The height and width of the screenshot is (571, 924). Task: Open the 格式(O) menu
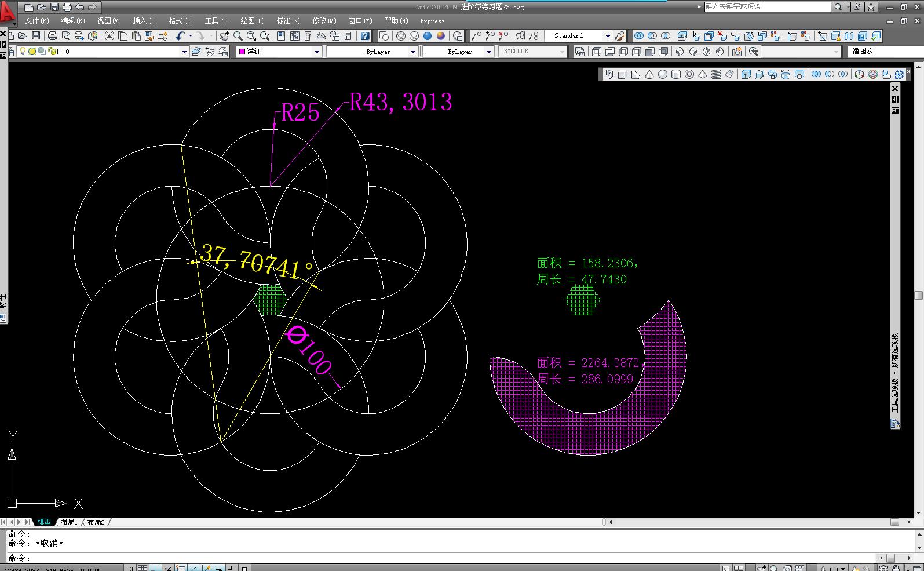point(180,21)
